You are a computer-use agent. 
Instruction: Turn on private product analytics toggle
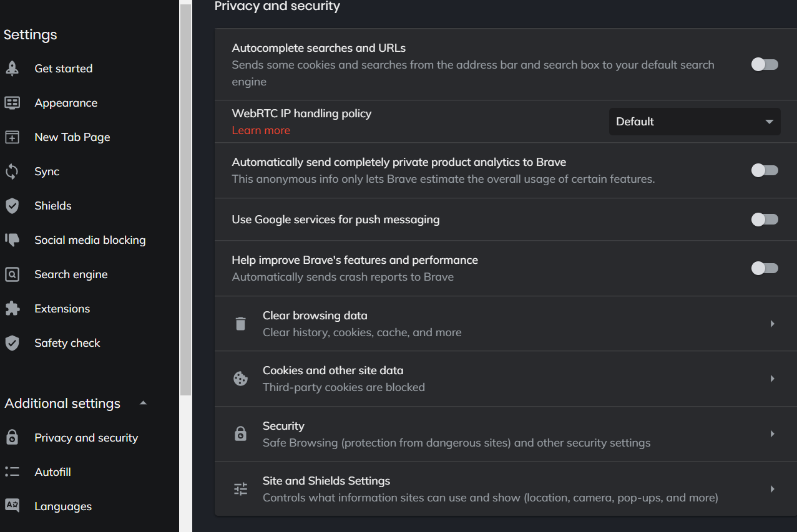pos(765,170)
